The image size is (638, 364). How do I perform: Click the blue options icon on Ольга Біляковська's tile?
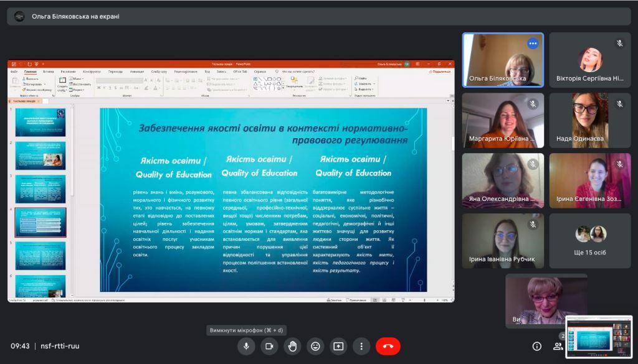click(x=533, y=44)
